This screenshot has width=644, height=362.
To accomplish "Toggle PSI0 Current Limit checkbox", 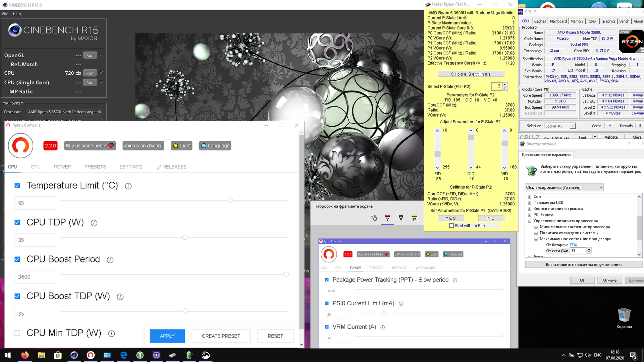I will pyautogui.click(x=327, y=303).
